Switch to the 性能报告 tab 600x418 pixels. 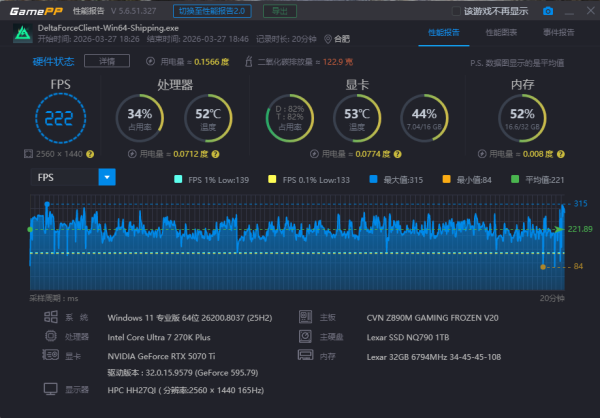pyautogui.click(x=443, y=33)
